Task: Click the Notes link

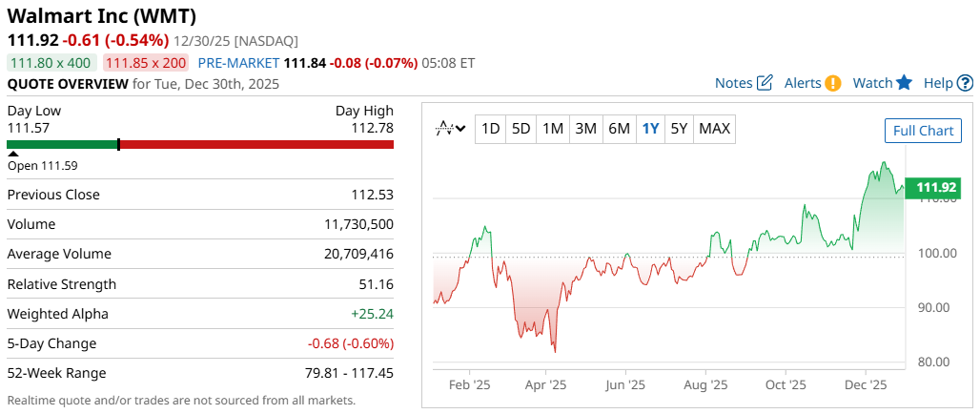Action: click(734, 83)
